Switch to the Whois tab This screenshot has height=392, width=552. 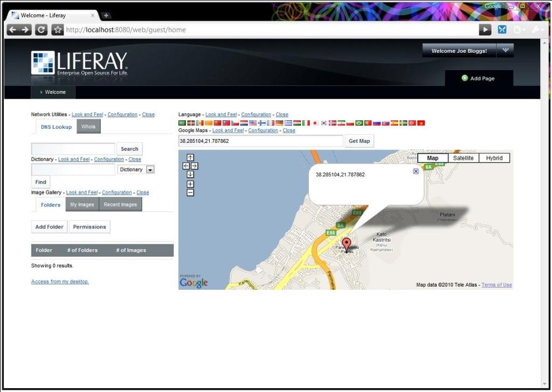(88, 126)
